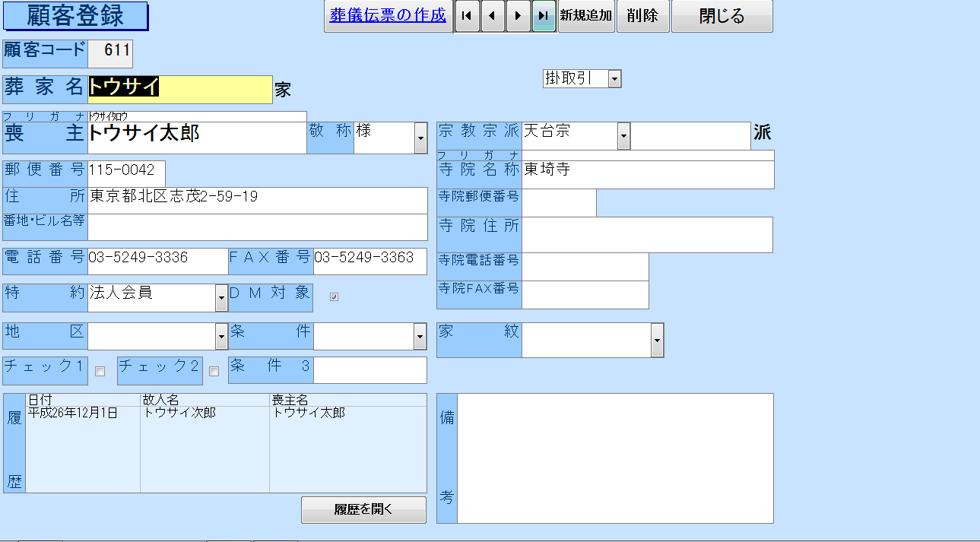
Task: Jump to the last customer record
Action: (544, 16)
